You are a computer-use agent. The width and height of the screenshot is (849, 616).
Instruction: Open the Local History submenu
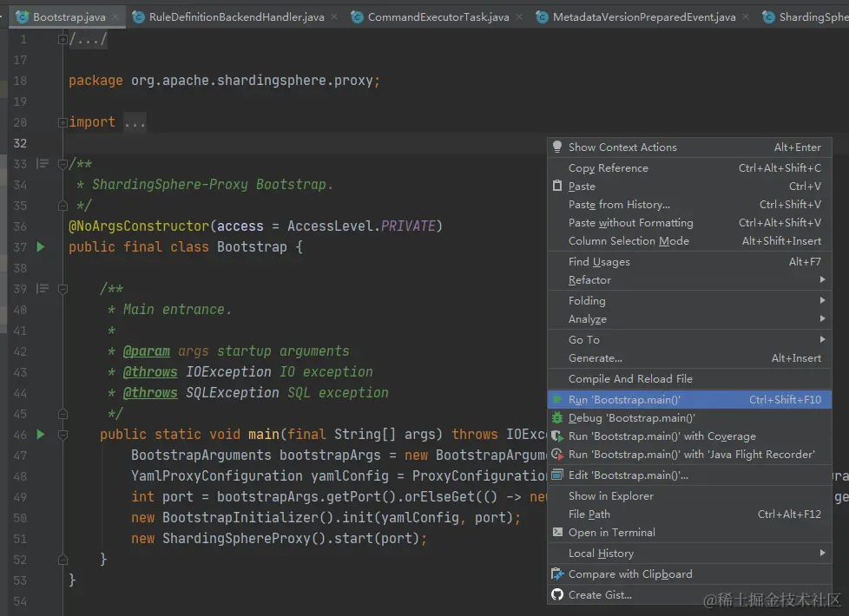[x=689, y=553]
